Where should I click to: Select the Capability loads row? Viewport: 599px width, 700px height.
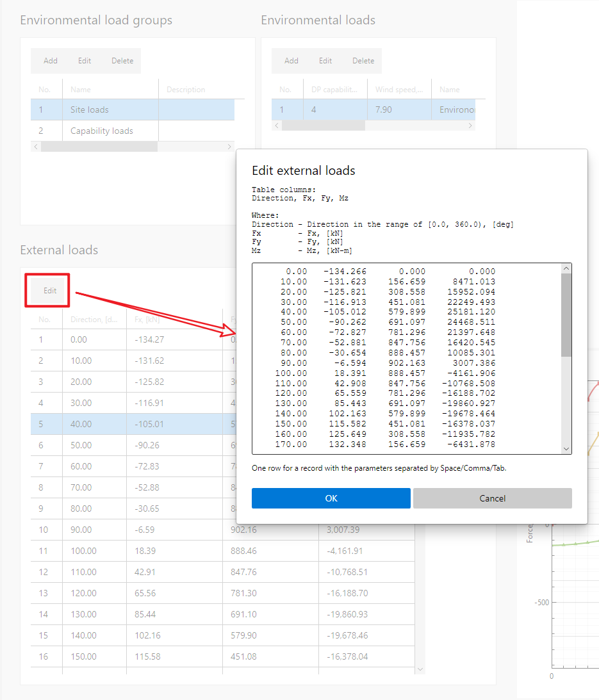[133, 131]
